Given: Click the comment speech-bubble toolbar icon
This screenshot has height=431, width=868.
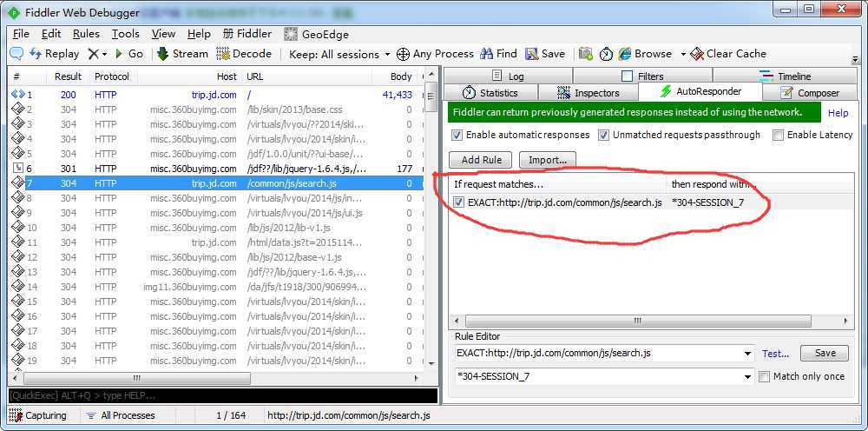Looking at the screenshot, I should pos(16,54).
